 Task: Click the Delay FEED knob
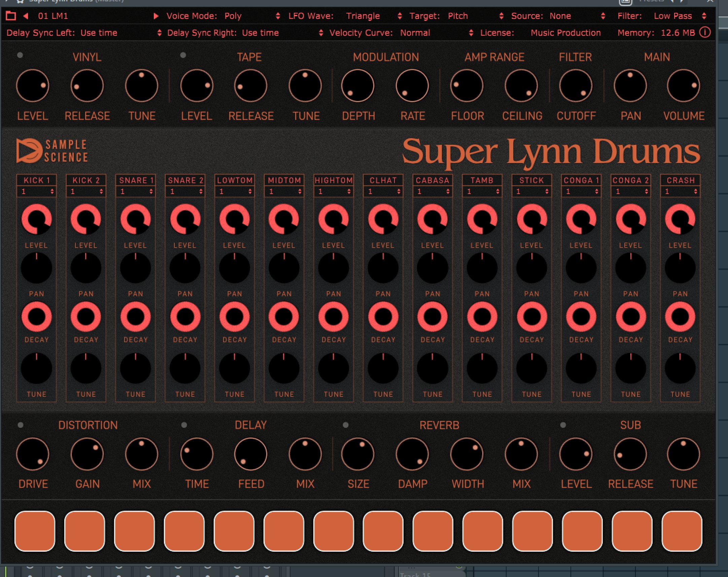tap(251, 454)
